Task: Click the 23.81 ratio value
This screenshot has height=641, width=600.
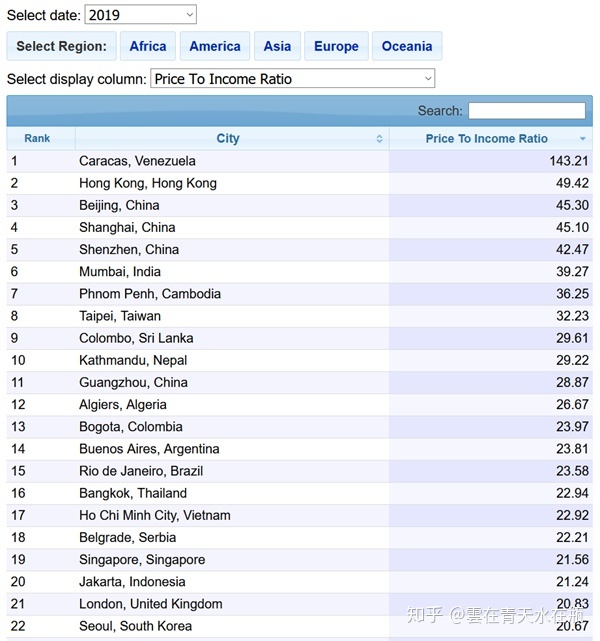Action: [x=572, y=449]
